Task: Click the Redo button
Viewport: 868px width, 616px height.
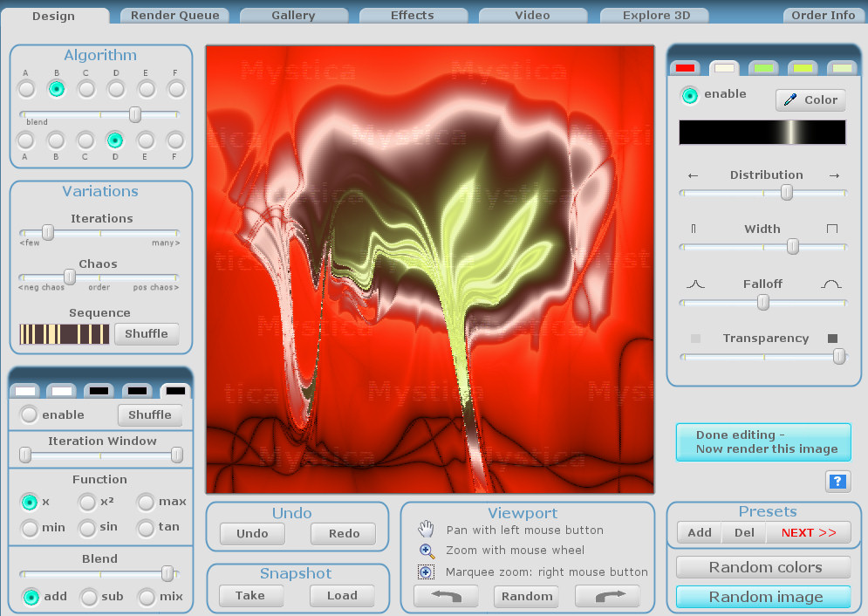Action: click(344, 533)
